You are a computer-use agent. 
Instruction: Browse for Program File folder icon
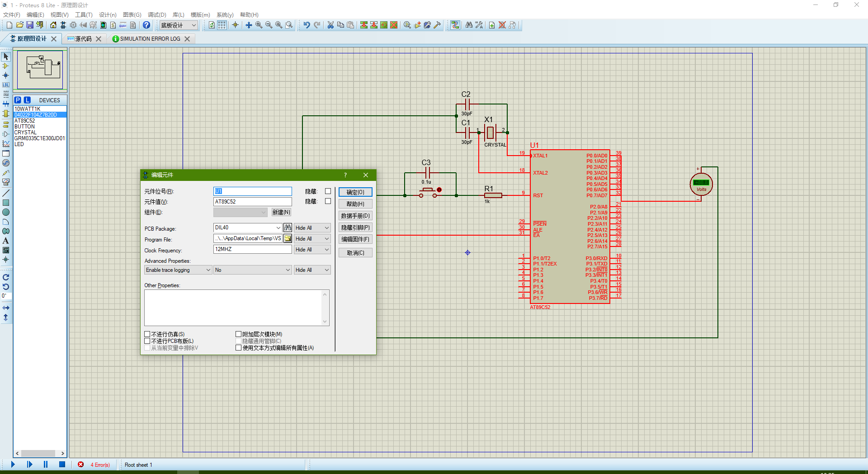coord(288,238)
